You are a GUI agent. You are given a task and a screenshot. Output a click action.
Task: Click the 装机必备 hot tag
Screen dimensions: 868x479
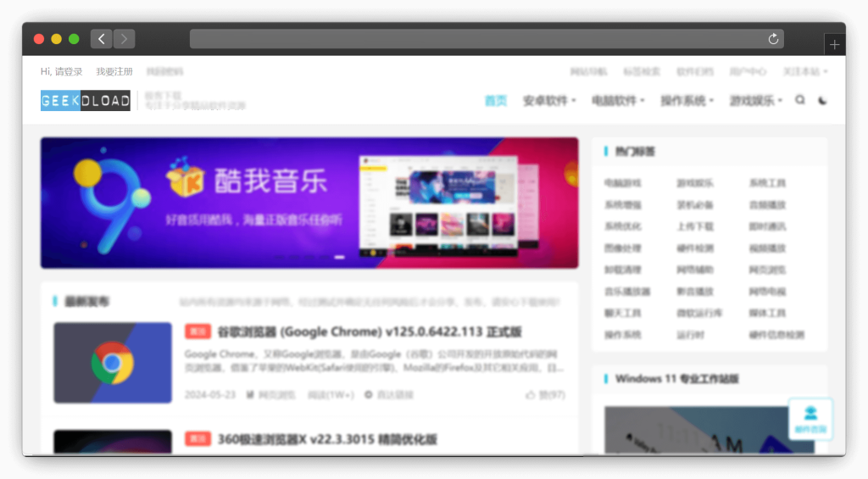695,205
